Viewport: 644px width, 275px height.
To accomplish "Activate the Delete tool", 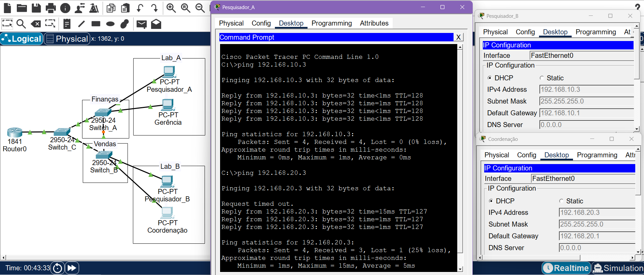I will [x=36, y=24].
